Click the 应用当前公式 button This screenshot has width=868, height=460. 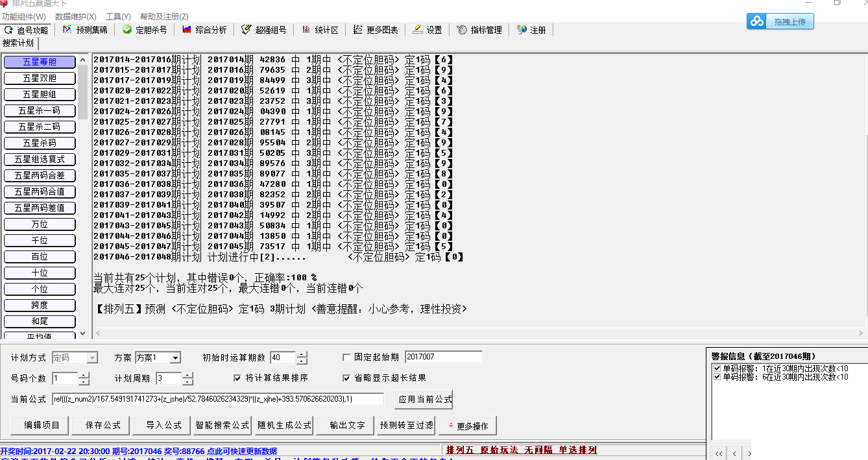pyautogui.click(x=424, y=400)
